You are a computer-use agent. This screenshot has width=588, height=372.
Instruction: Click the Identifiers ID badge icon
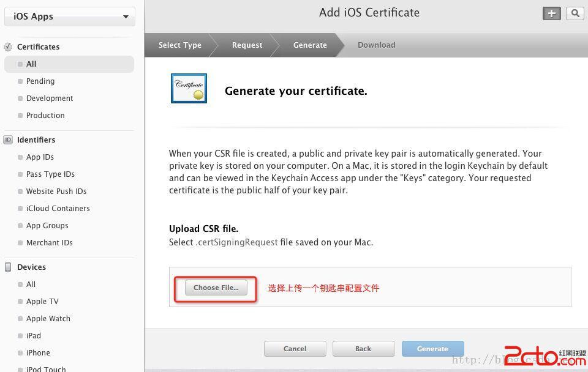click(x=8, y=139)
